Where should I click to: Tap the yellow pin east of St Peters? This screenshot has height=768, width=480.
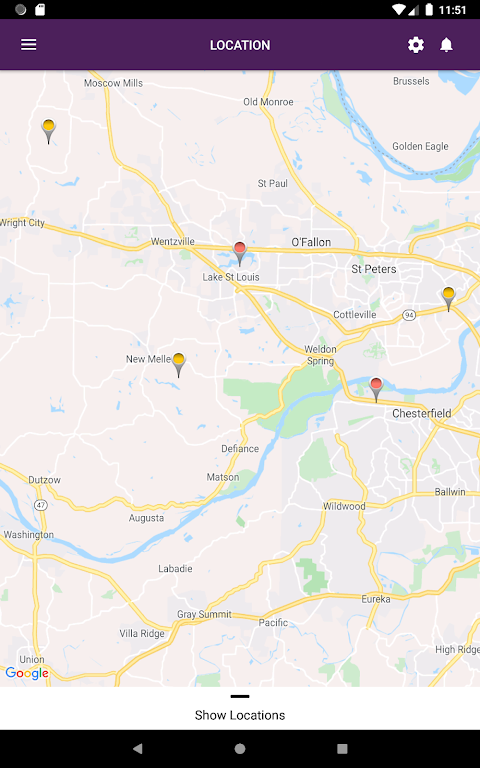pyautogui.click(x=449, y=299)
